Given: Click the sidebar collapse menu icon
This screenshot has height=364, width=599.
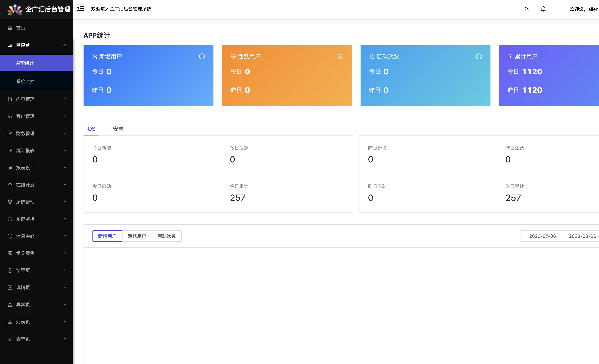Looking at the screenshot, I should tap(80, 8).
